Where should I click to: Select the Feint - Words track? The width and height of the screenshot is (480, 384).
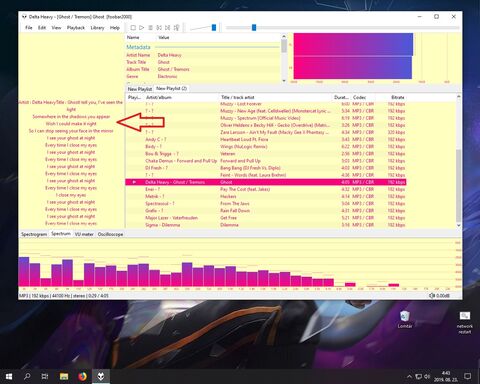pyautogui.click(x=266, y=175)
